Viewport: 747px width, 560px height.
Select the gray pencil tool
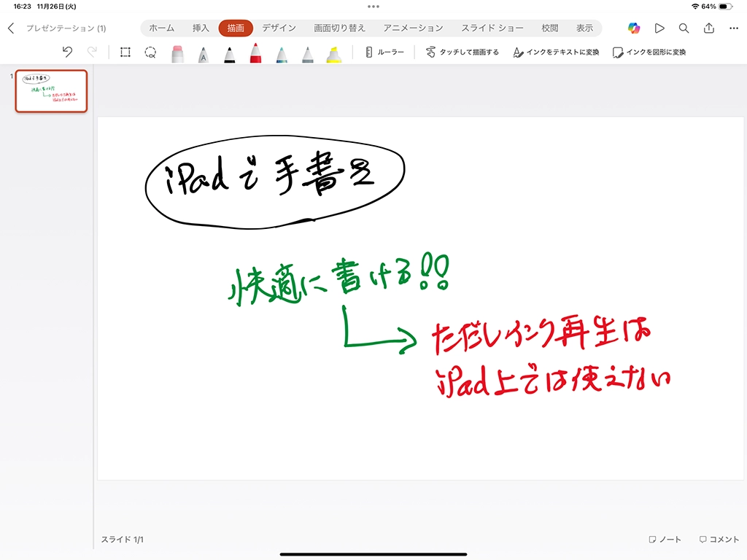click(x=308, y=54)
